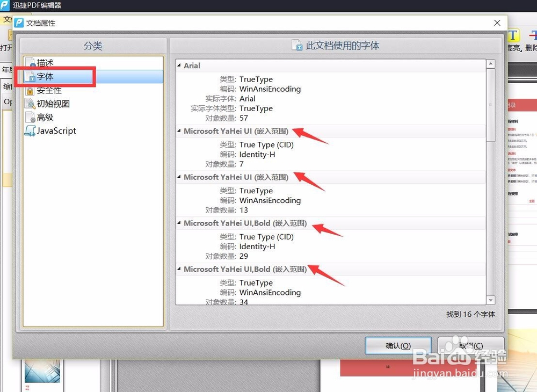Click the 取消(C) button
Viewport: 537px width, 392px height.
click(471, 346)
